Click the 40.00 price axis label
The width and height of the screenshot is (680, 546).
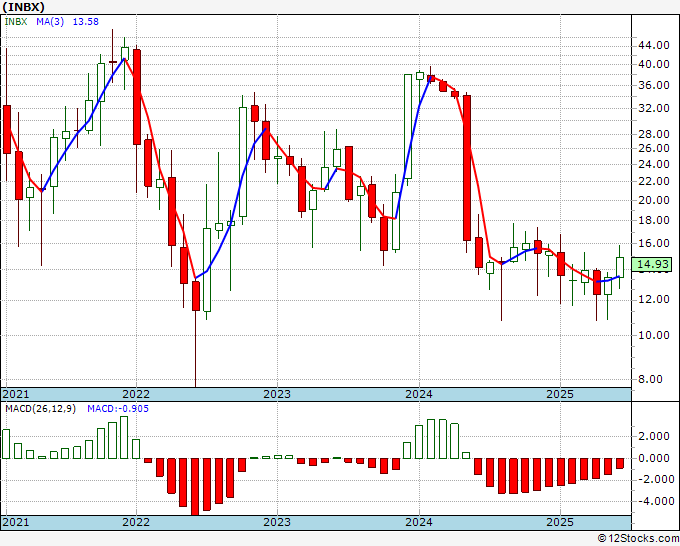(x=653, y=64)
